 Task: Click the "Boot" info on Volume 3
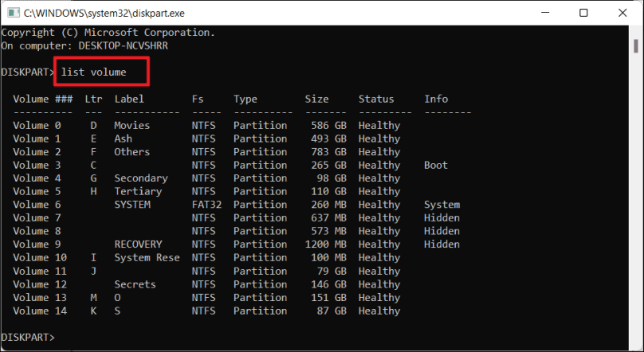(435, 166)
